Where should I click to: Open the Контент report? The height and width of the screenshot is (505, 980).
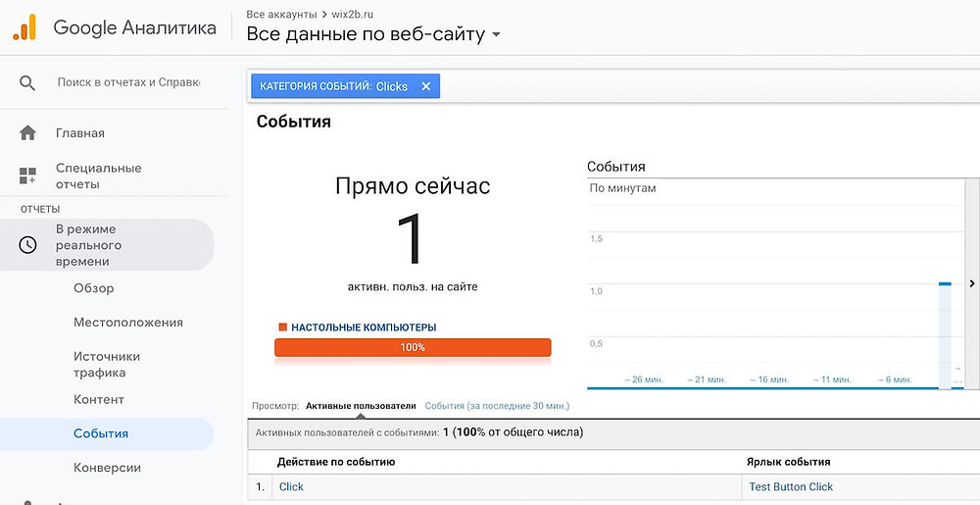click(x=99, y=399)
